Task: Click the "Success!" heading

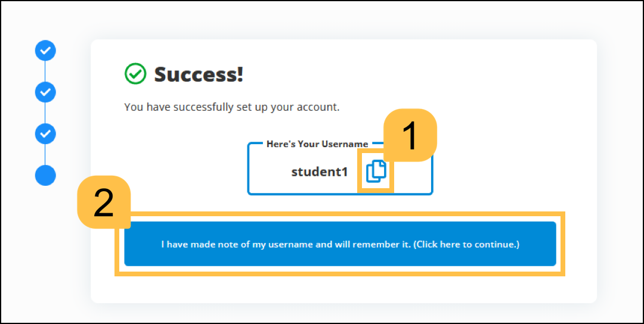Action: [x=199, y=74]
